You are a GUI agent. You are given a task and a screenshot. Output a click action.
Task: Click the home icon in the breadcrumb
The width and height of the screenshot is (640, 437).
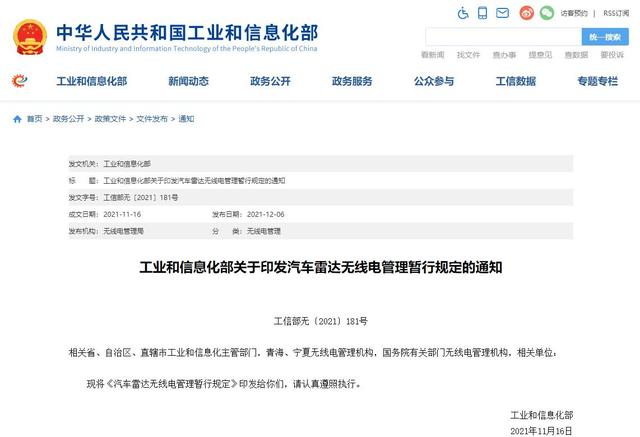17,119
